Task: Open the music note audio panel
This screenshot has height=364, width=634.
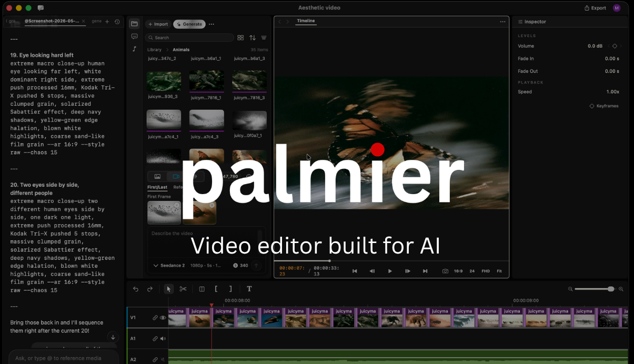Action: tap(134, 49)
